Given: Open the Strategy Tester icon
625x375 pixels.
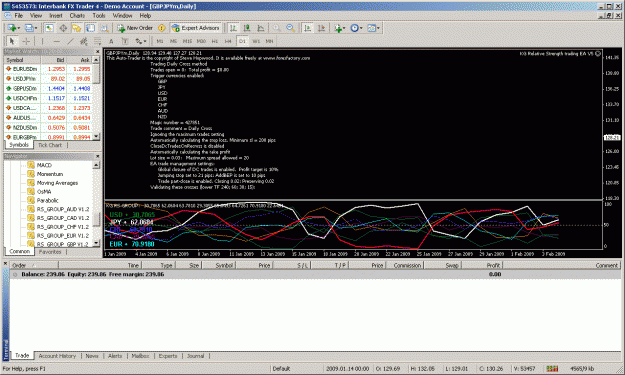Looking at the screenshot, I should (104, 28).
